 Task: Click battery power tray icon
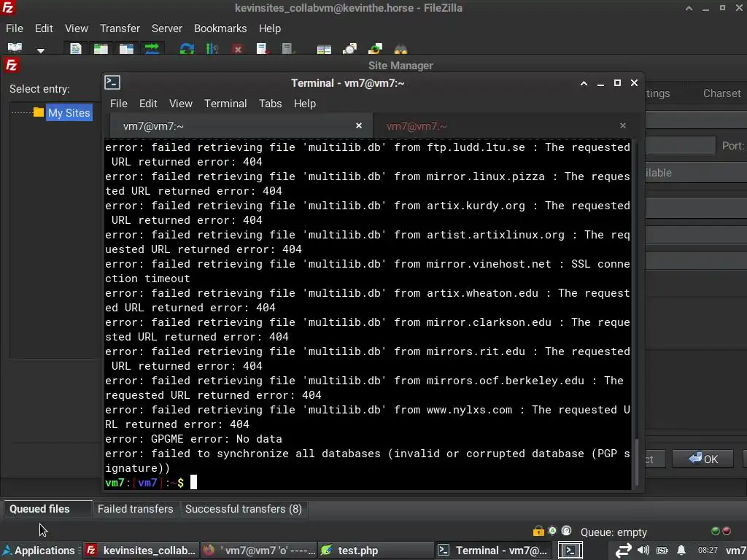tap(662, 551)
